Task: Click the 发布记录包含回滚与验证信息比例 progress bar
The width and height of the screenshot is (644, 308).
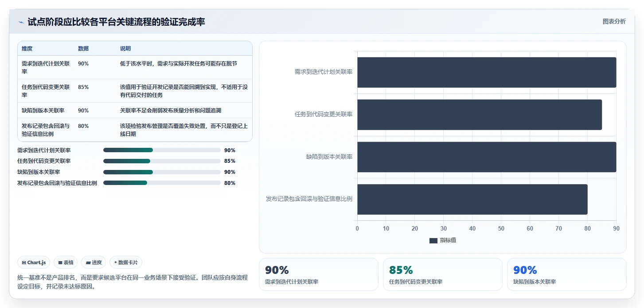Action: pyautogui.click(x=162, y=183)
